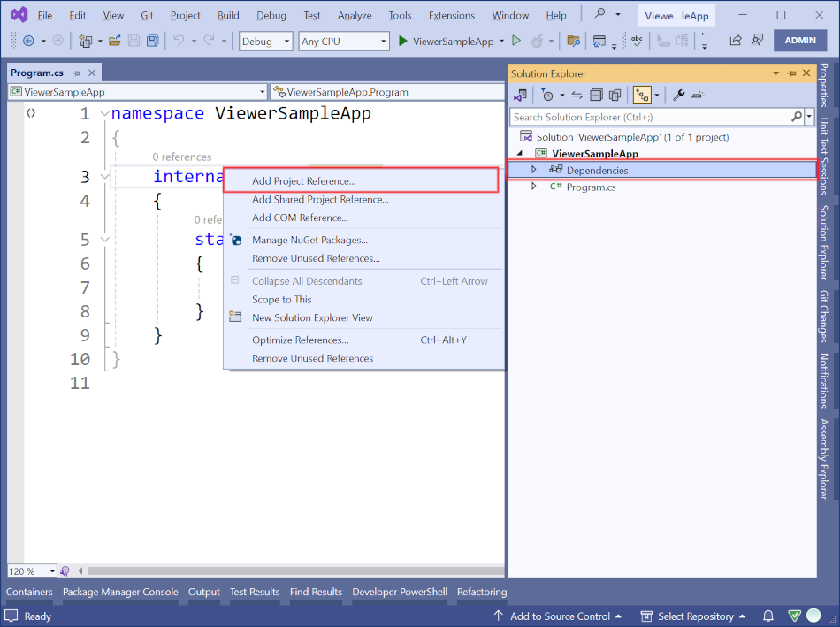Collapse the ViewerSampleApp project node
Image resolution: width=840 pixels, height=627 pixels.
pyautogui.click(x=520, y=153)
